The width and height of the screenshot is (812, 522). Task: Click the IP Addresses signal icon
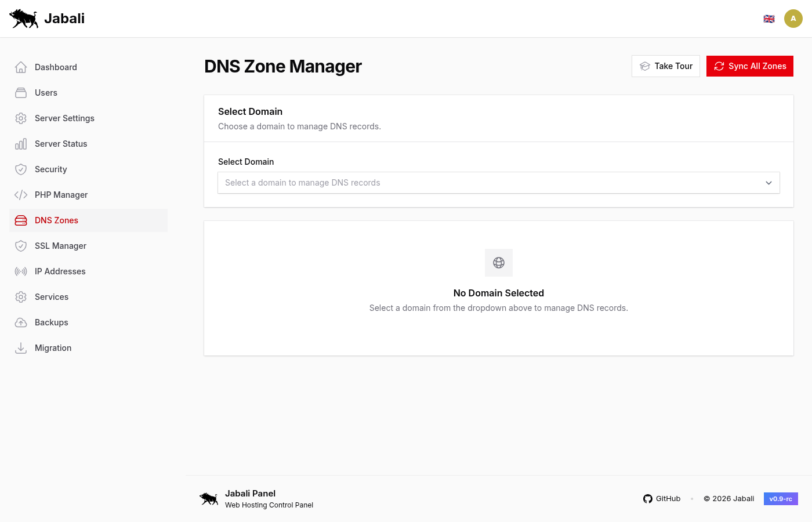coord(21,271)
